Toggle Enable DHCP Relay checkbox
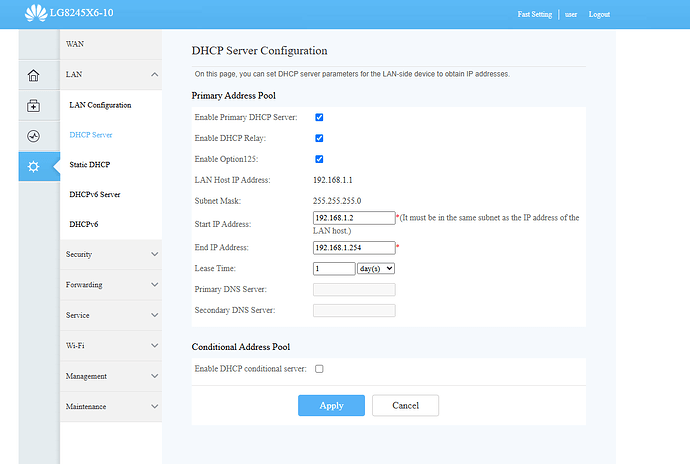This screenshot has height=464, width=690. point(319,138)
